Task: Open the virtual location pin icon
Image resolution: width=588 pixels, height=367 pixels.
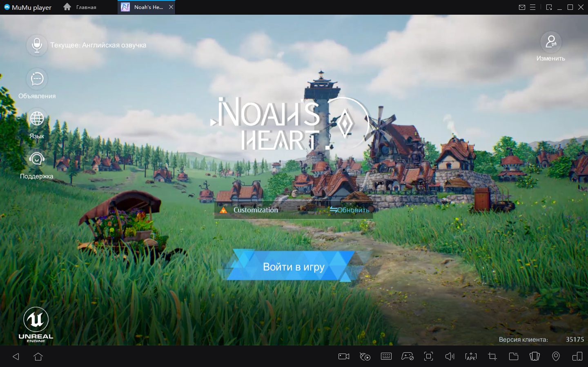Action: coord(556,356)
